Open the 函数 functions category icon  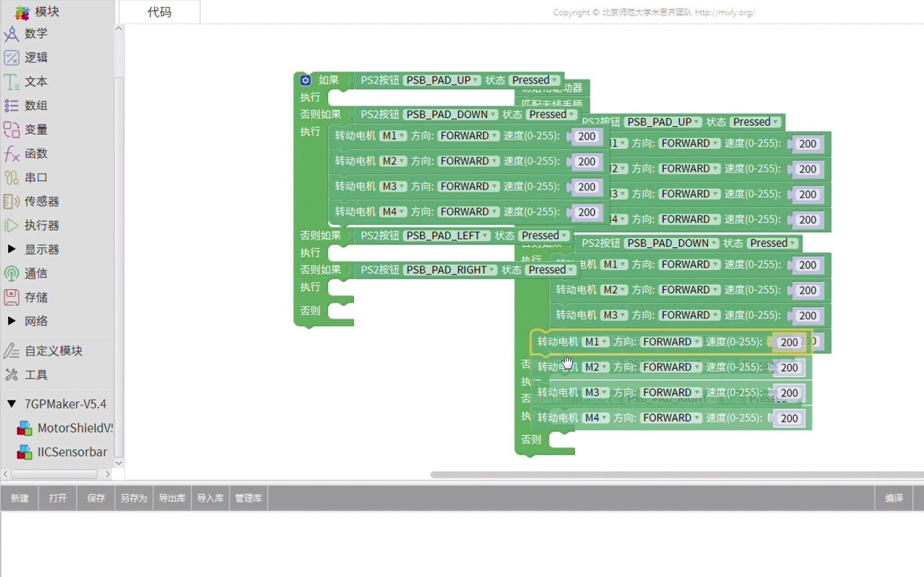click(11, 154)
